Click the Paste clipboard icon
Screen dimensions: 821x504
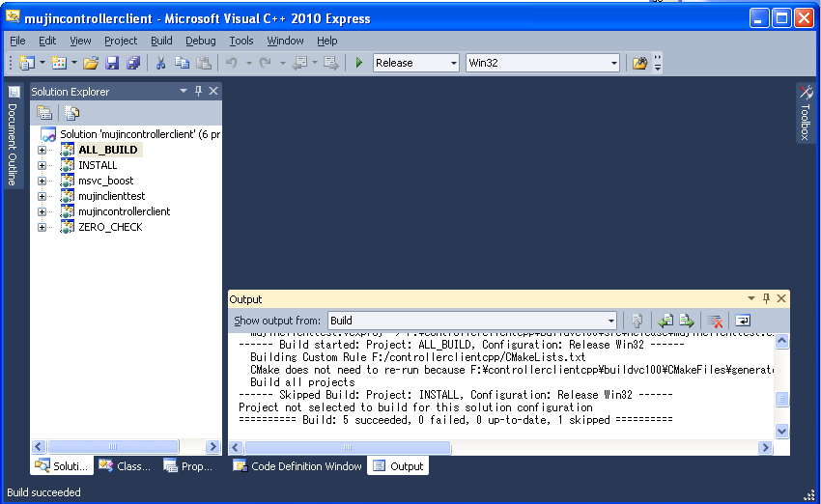coord(204,63)
